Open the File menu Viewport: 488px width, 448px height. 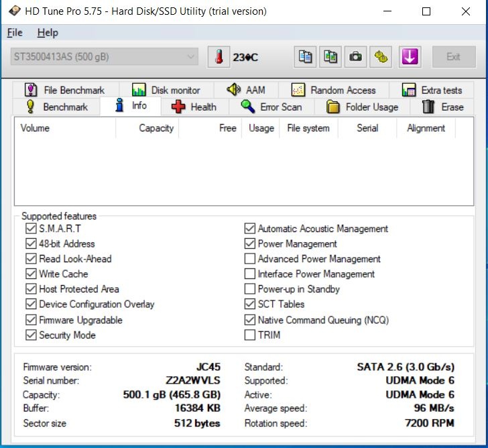click(x=15, y=33)
